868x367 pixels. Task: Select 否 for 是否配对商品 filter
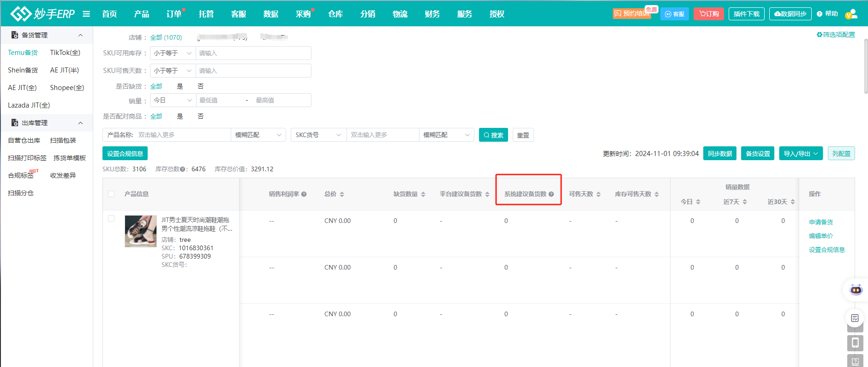pos(201,116)
